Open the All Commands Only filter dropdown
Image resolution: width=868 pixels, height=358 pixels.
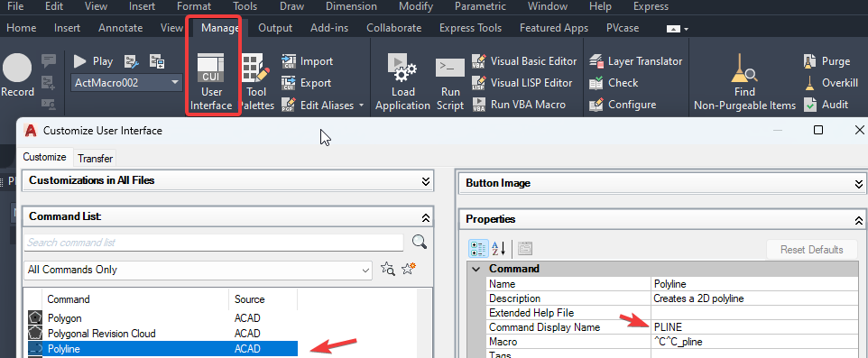199,270
